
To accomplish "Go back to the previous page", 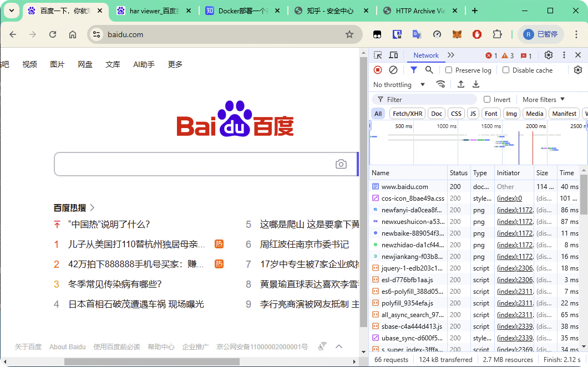I will coord(13,34).
